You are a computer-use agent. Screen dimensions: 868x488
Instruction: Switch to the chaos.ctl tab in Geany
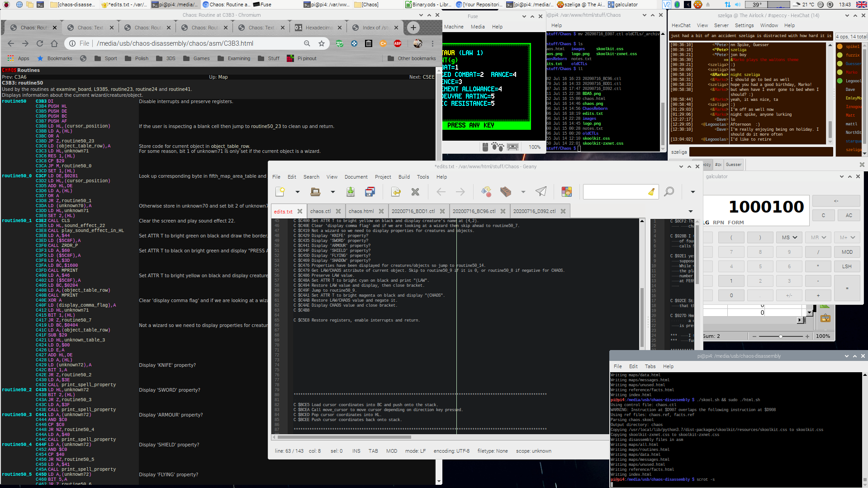click(x=320, y=211)
